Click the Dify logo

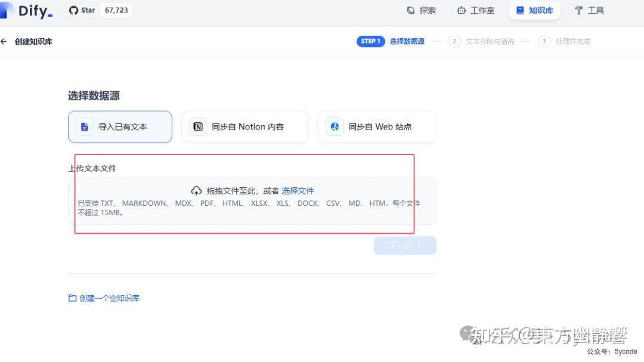[x=27, y=10]
